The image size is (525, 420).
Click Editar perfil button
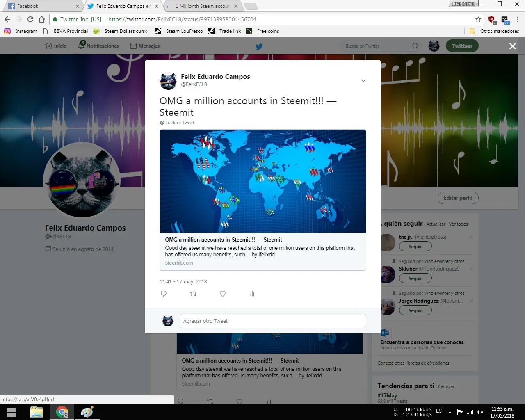(458, 198)
